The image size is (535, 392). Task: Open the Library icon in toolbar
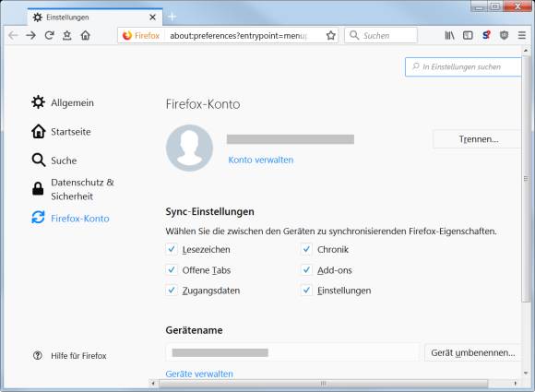tap(449, 35)
